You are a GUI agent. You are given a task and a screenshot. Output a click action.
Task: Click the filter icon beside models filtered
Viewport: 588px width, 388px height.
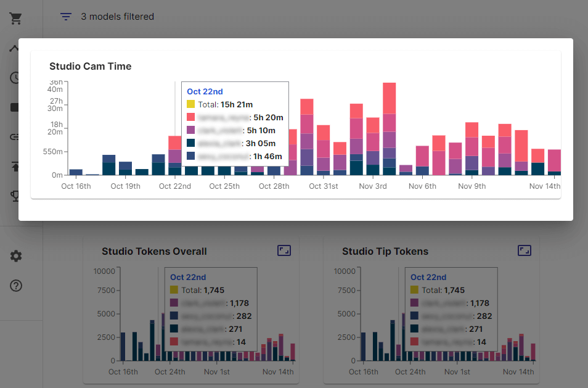pyautogui.click(x=66, y=17)
